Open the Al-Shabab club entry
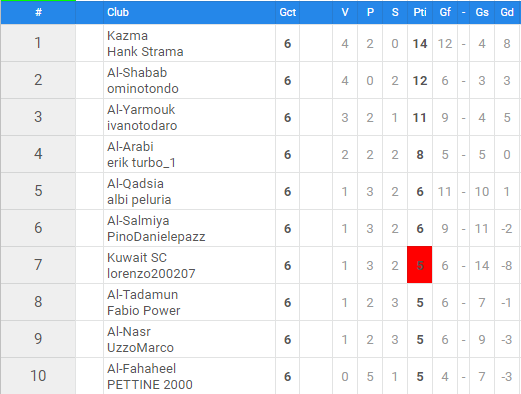521x394 pixels. 137,73
